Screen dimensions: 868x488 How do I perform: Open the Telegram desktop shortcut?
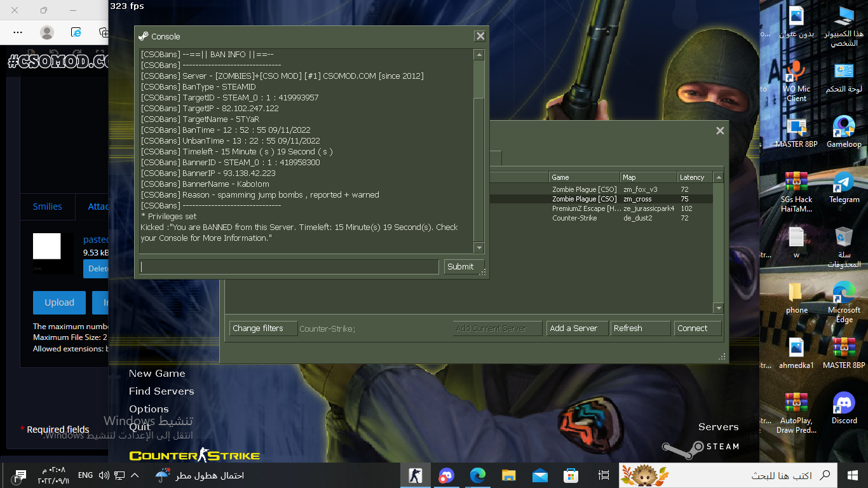844,187
